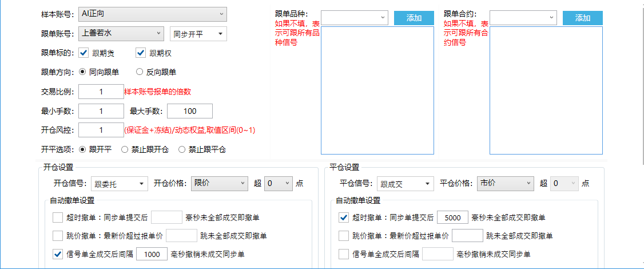Click the 平仓 信号单 interval field
Image resolution: width=644 pixels, height=269 pixels.
[x=438, y=254]
